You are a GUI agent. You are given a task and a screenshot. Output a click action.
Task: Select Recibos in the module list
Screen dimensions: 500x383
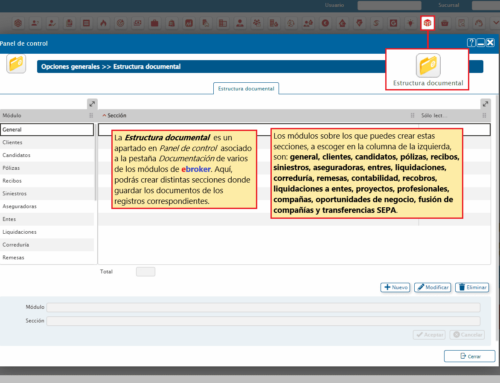coord(47,181)
